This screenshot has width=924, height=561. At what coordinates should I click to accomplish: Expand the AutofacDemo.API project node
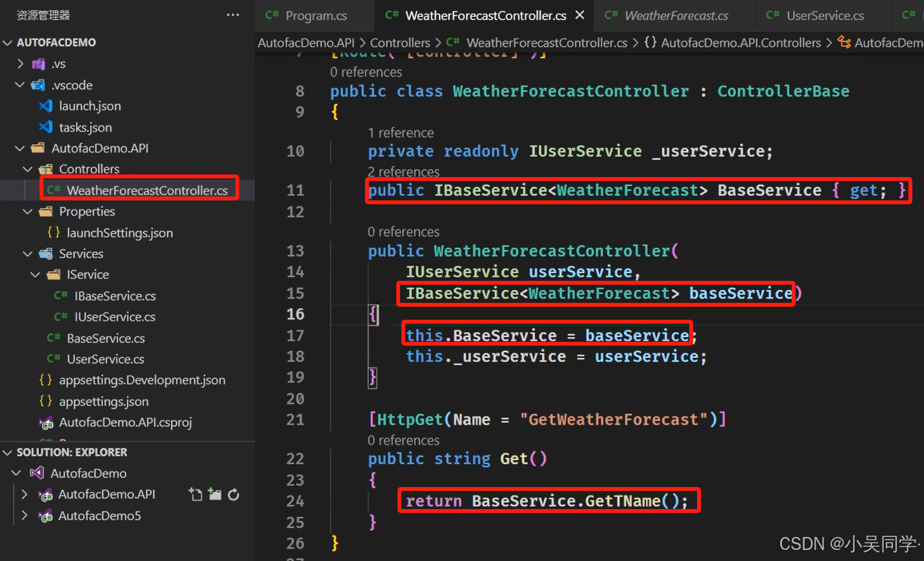pyautogui.click(x=25, y=494)
